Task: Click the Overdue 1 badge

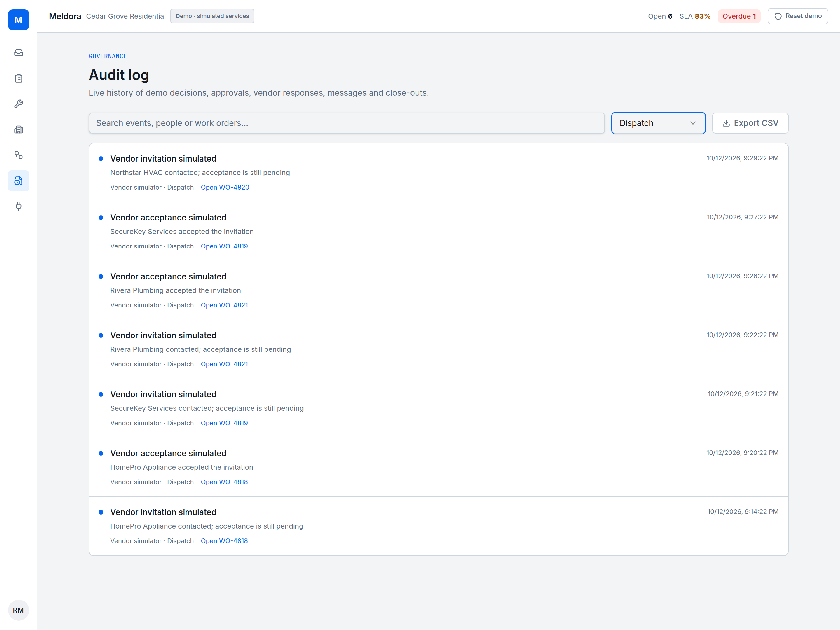Action: (739, 16)
